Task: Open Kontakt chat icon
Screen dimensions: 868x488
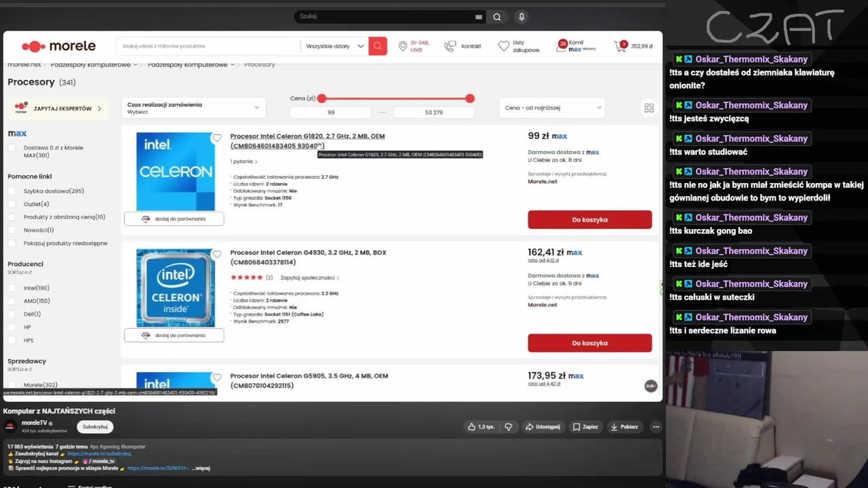Action: (x=450, y=46)
